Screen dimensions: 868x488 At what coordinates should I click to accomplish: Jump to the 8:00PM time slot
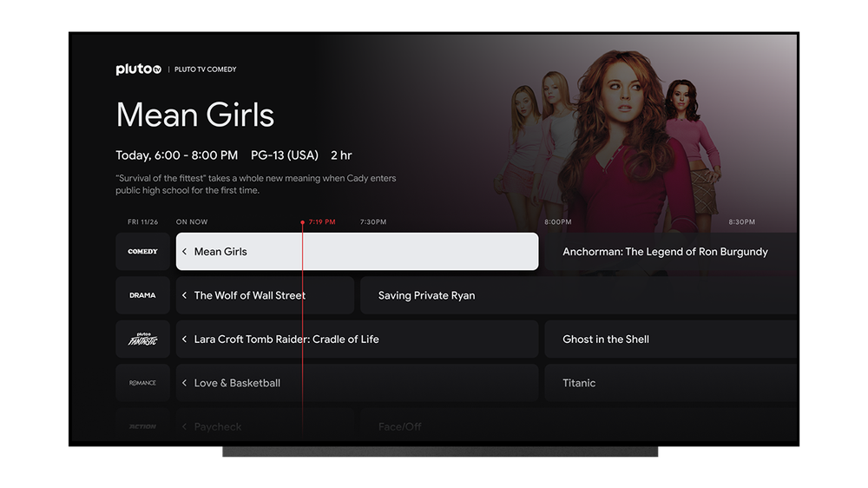[x=558, y=222]
